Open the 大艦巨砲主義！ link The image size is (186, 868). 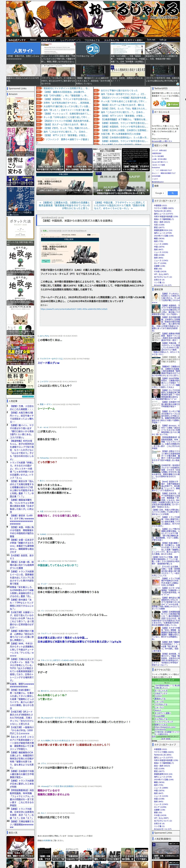[x=157, y=153]
